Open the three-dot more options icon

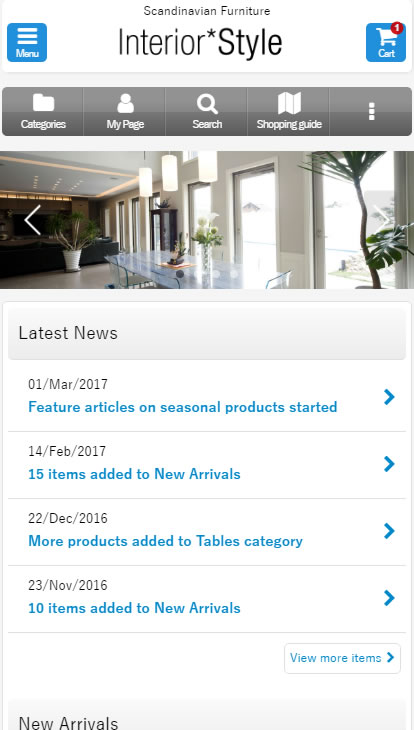point(371,112)
